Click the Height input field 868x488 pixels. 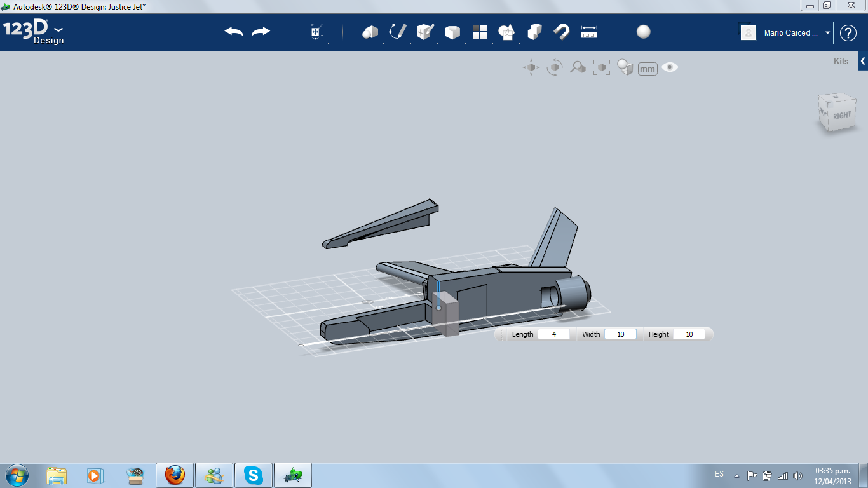click(x=689, y=334)
